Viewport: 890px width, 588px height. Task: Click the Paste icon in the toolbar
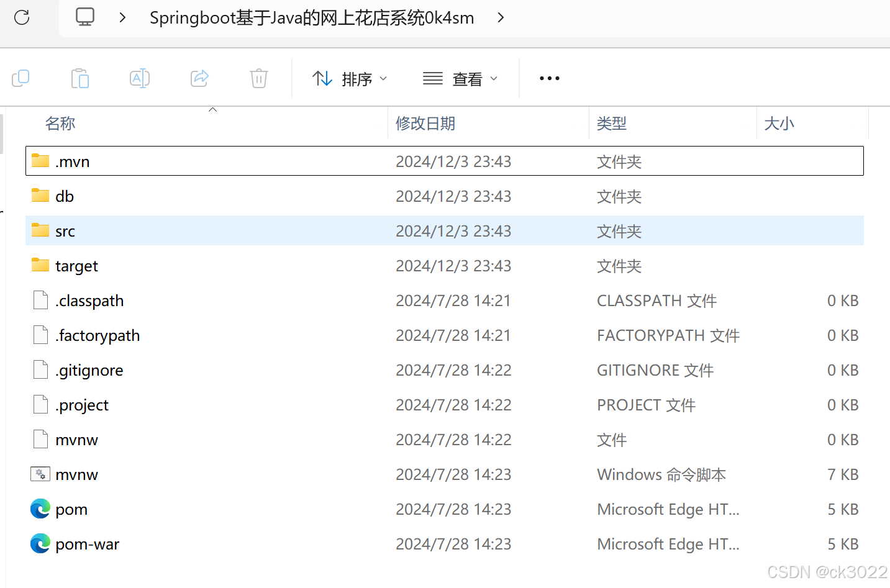79,78
